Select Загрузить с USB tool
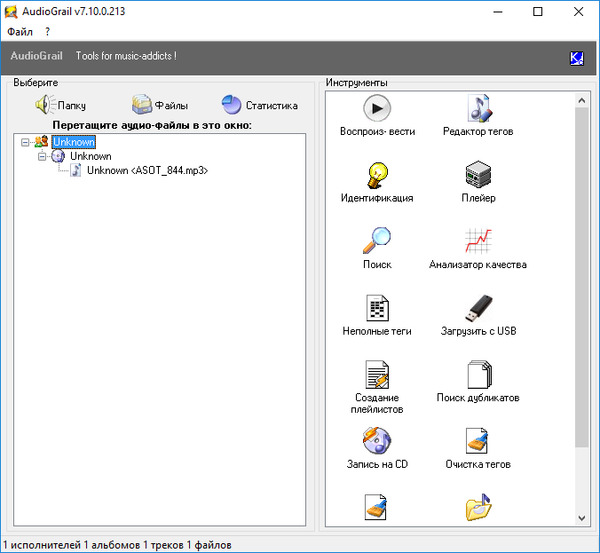The height and width of the screenshot is (553, 600). tap(478, 308)
